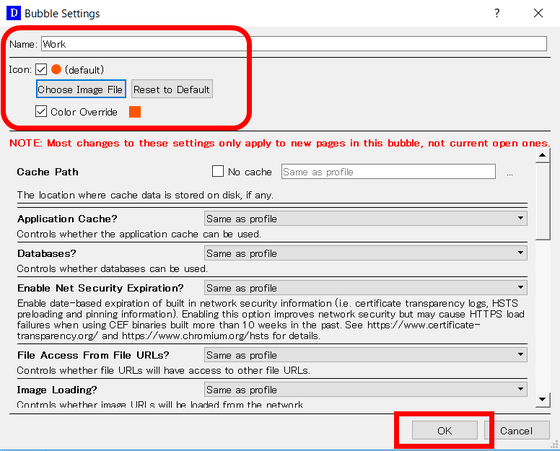Open the File Access From File URLs dropdown
The image size is (560, 451).
pos(366,355)
